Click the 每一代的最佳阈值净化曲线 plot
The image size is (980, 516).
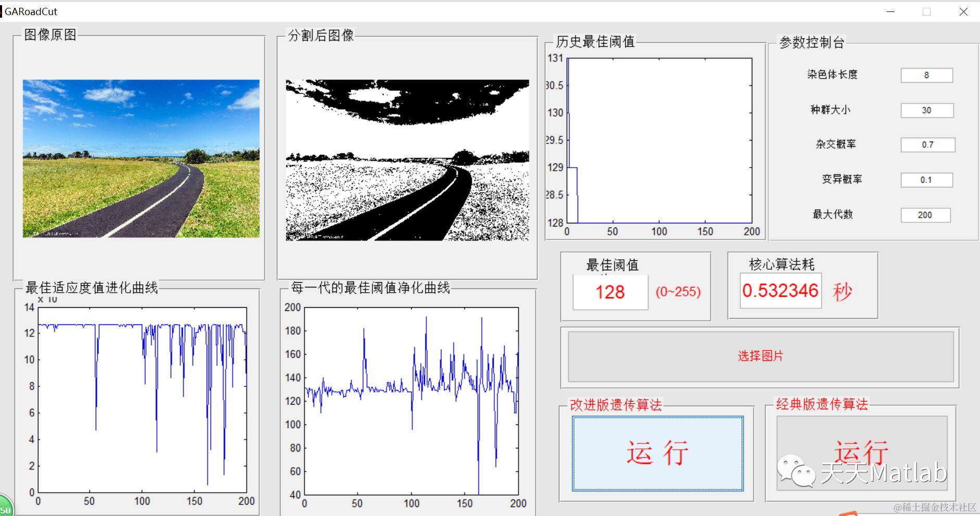pos(411,401)
